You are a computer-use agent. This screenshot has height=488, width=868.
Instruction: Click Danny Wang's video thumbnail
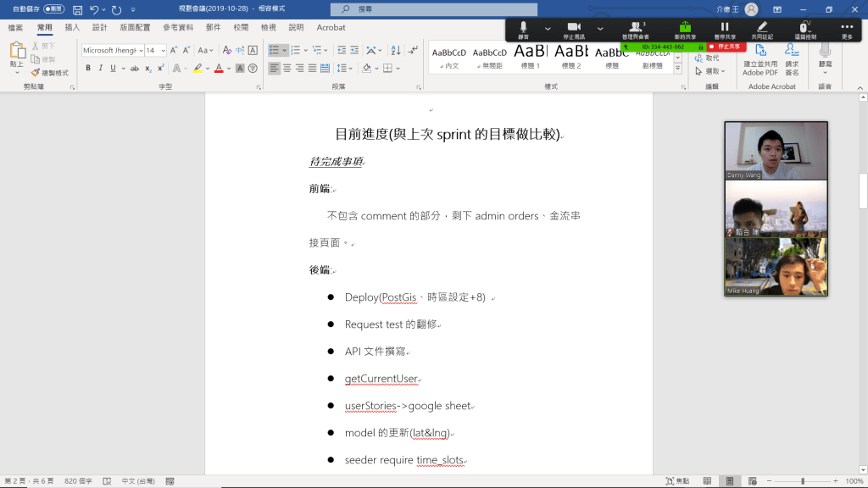[776, 150]
